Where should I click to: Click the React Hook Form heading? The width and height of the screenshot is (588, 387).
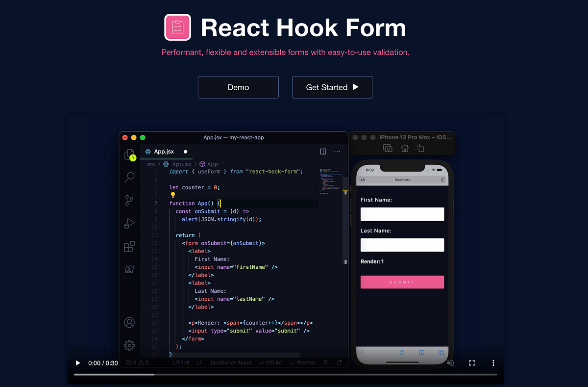(303, 28)
